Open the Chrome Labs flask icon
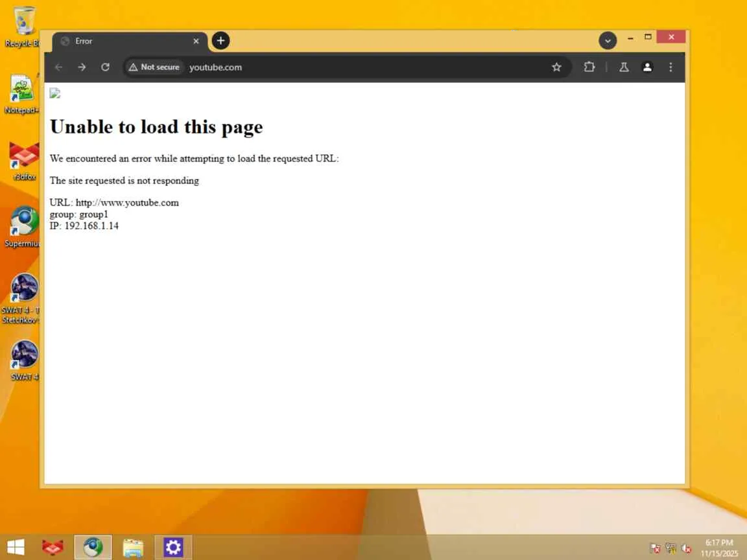The image size is (747, 560). click(624, 67)
